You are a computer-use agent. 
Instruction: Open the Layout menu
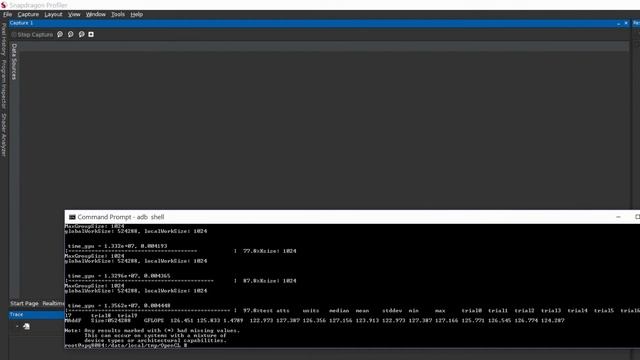[53, 14]
